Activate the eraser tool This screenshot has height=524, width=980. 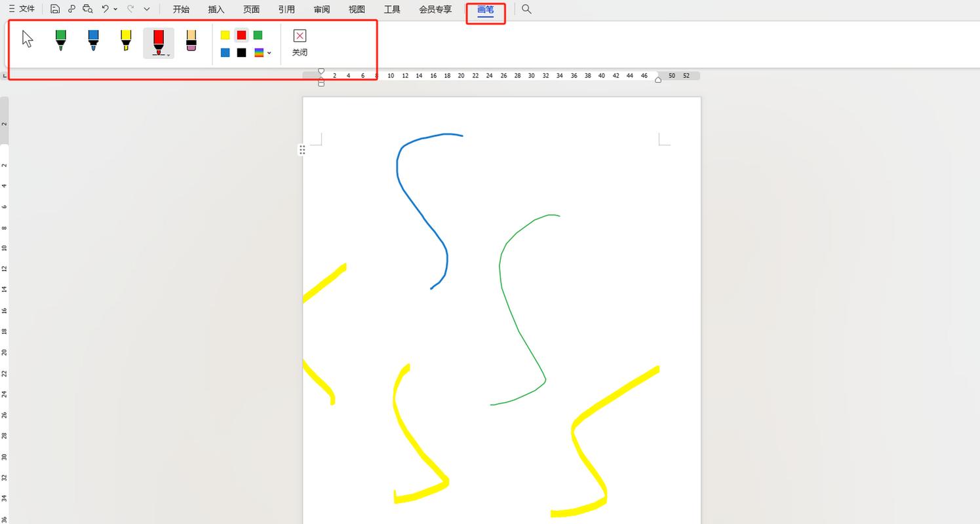[191, 40]
